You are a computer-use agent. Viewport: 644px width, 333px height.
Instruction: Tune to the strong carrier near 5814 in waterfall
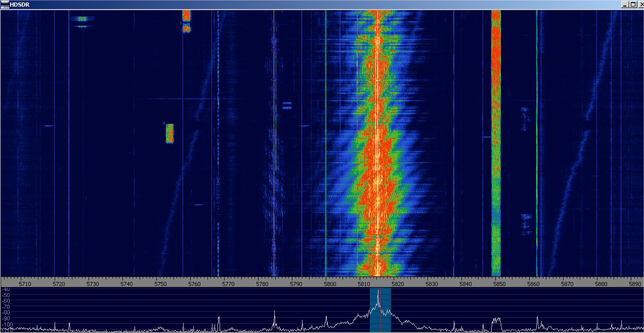[377, 143]
